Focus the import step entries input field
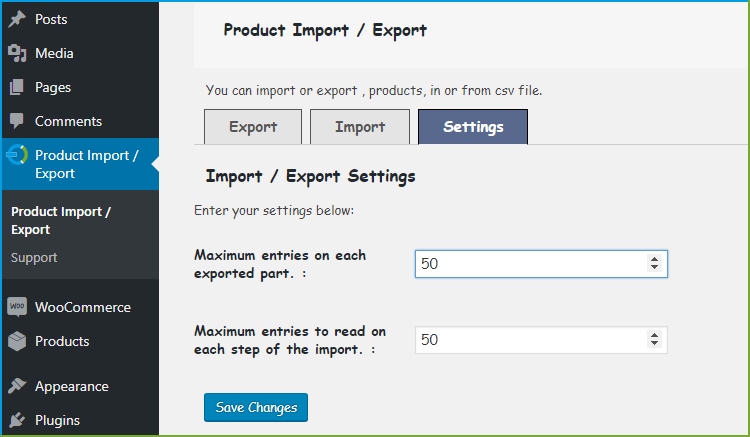750x437 pixels. pos(530,340)
